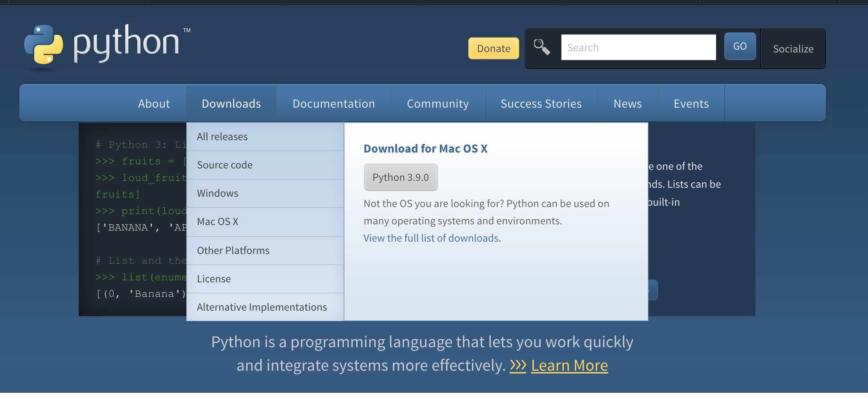Open the Socialize dropdown
This screenshot has height=399, width=868.
(793, 49)
